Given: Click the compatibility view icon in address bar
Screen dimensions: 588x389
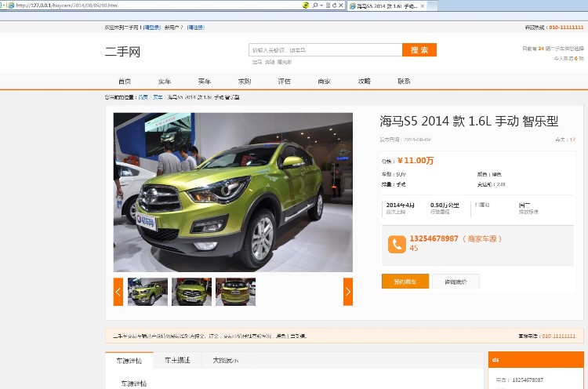Looking at the screenshot, I should point(328,5).
